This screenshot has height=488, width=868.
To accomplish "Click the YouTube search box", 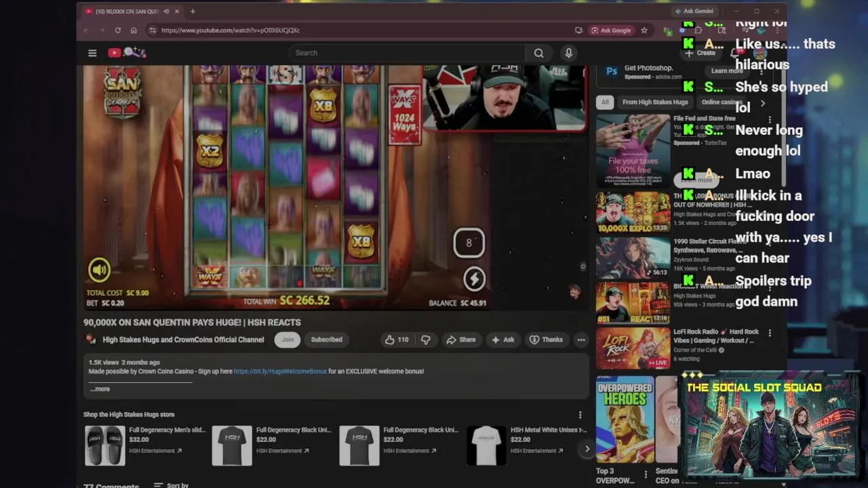I will [407, 53].
